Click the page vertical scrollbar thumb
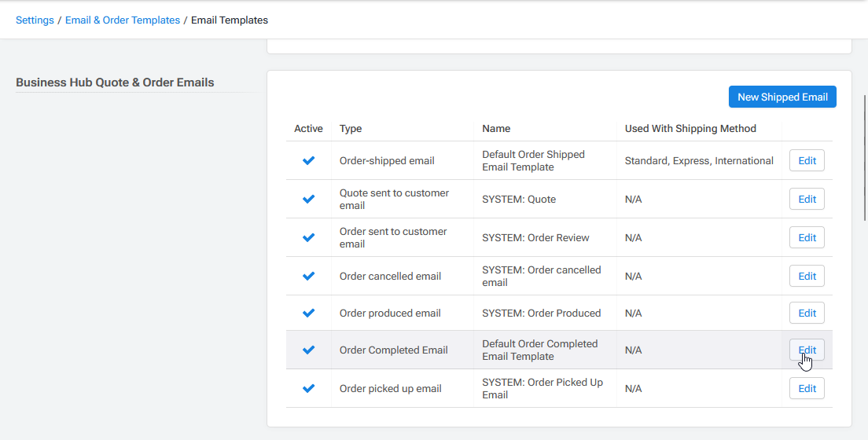The width and height of the screenshot is (868, 440). (x=865, y=158)
